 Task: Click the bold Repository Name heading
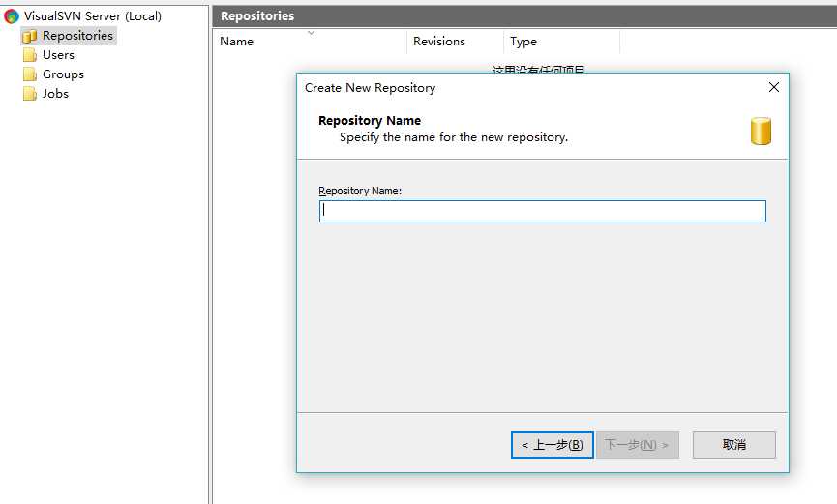tap(370, 121)
